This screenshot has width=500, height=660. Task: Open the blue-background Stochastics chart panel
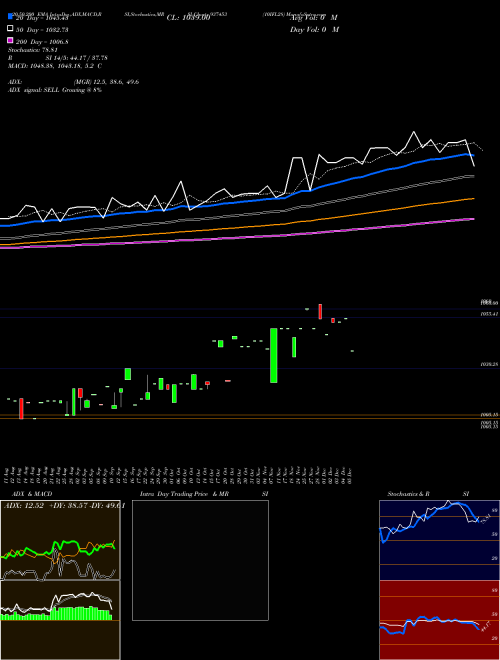pos(439,540)
